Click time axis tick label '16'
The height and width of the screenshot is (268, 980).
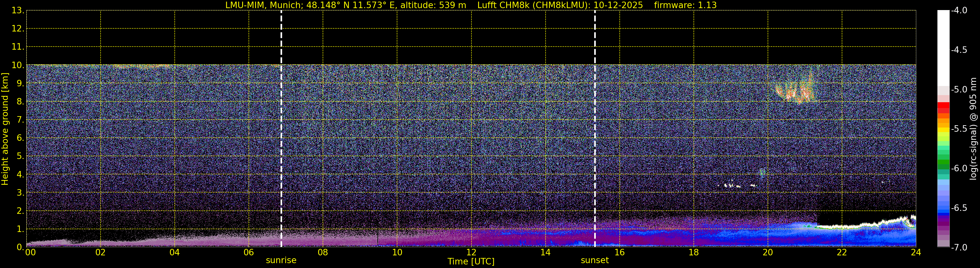pos(620,252)
